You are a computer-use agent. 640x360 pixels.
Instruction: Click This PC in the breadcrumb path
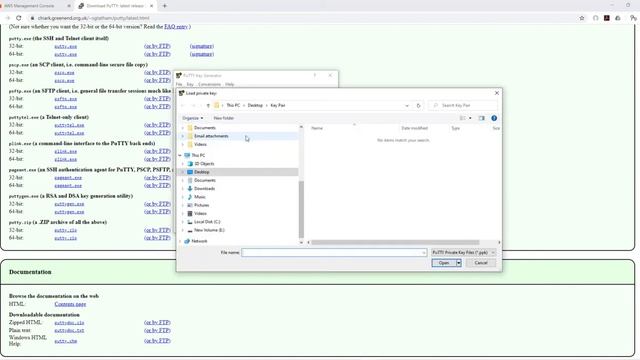[x=233, y=105]
